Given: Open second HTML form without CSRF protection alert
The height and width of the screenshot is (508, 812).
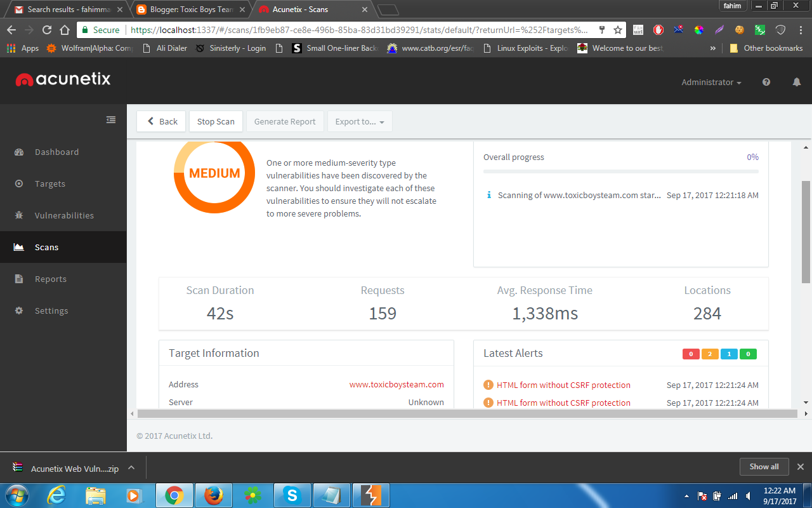Looking at the screenshot, I should coord(563,403).
